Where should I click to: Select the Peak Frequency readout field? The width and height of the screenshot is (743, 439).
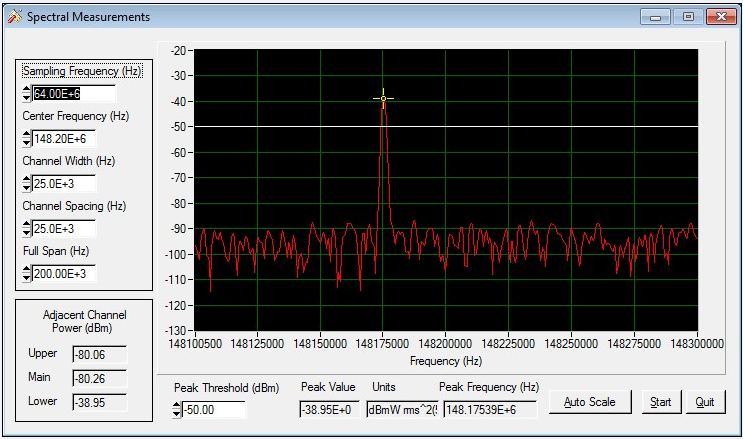[489, 409]
